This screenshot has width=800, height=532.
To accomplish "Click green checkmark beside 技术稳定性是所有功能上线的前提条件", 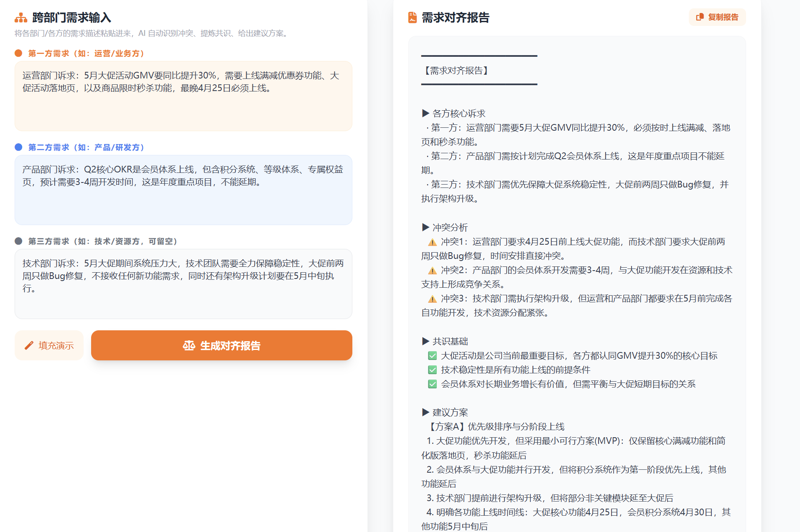I will click(432, 370).
